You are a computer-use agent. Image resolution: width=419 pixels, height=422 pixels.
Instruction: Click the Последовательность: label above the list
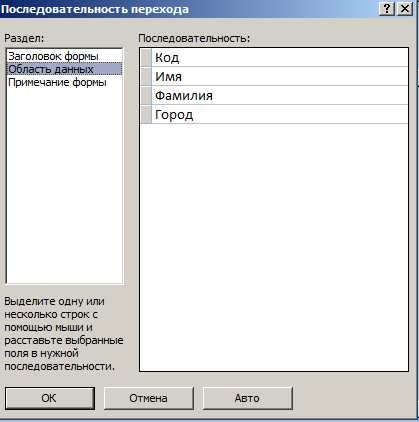[x=194, y=38]
